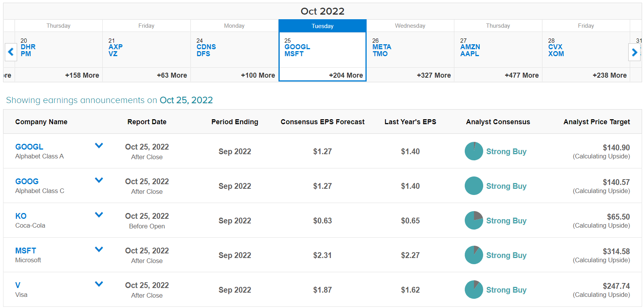Image resolution: width=644 pixels, height=308 pixels.
Task: Show +238 More earnings for Oct 28
Action: [x=609, y=75]
